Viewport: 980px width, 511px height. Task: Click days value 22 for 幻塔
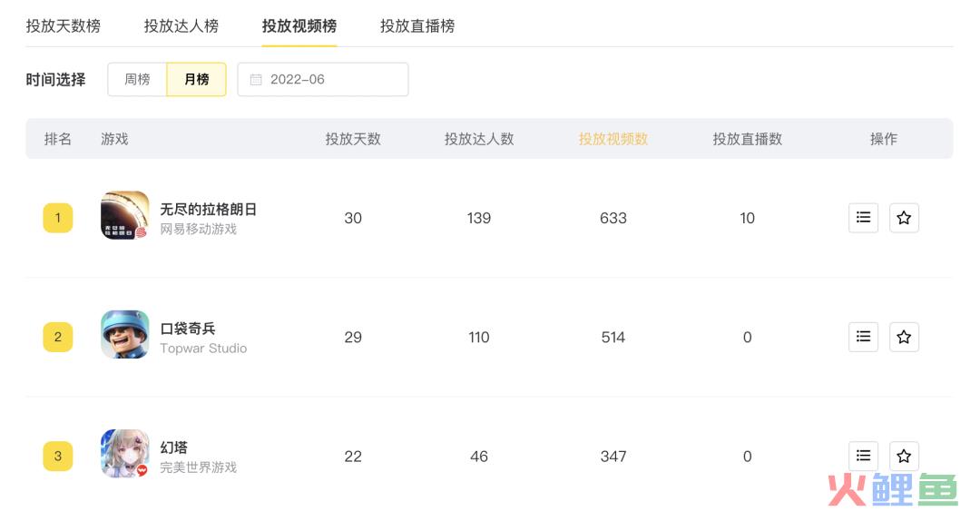pos(353,456)
